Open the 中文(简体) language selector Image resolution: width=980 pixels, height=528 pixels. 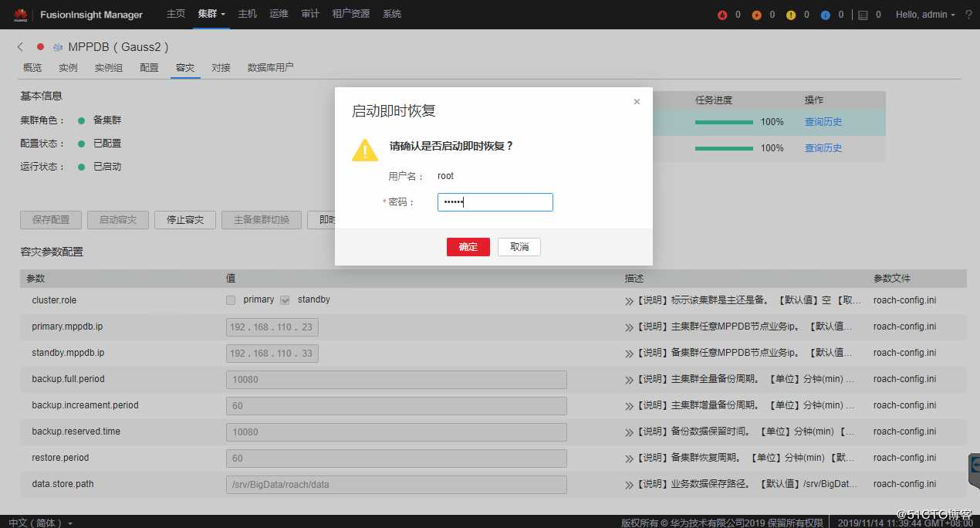[37, 522]
